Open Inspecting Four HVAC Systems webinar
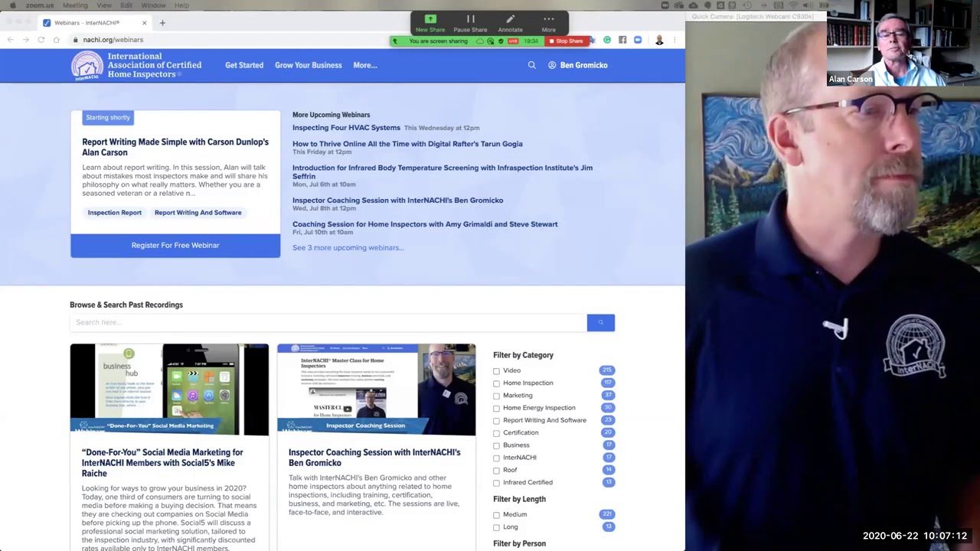This screenshot has width=980, height=551. point(346,128)
